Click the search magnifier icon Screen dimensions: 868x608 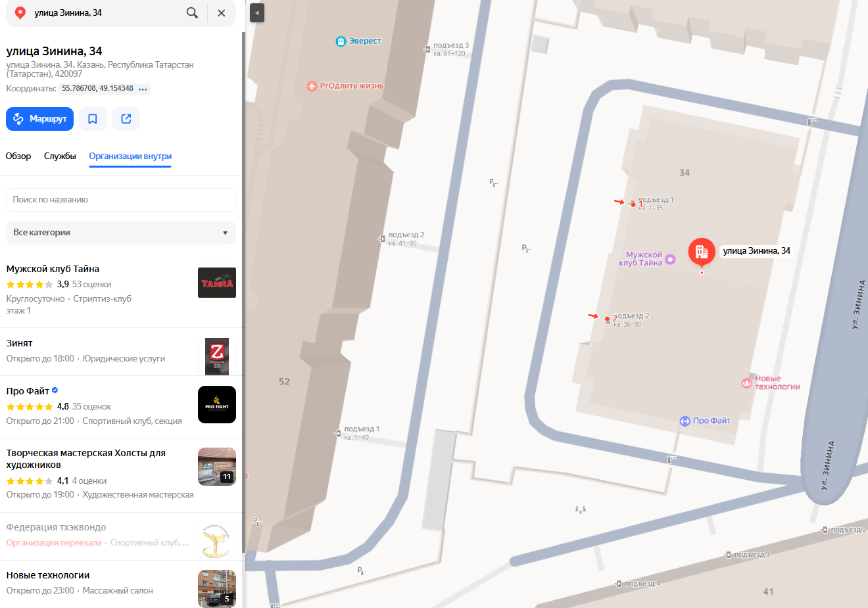(192, 12)
